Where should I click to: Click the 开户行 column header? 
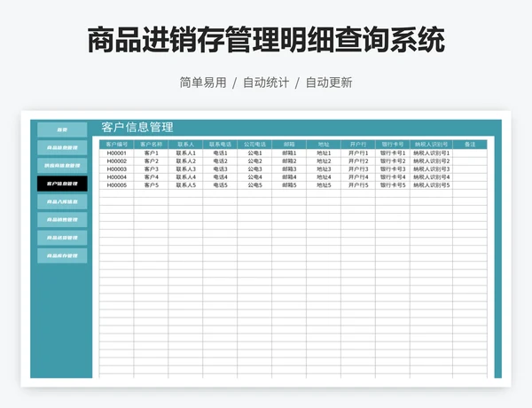(x=358, y=145)
